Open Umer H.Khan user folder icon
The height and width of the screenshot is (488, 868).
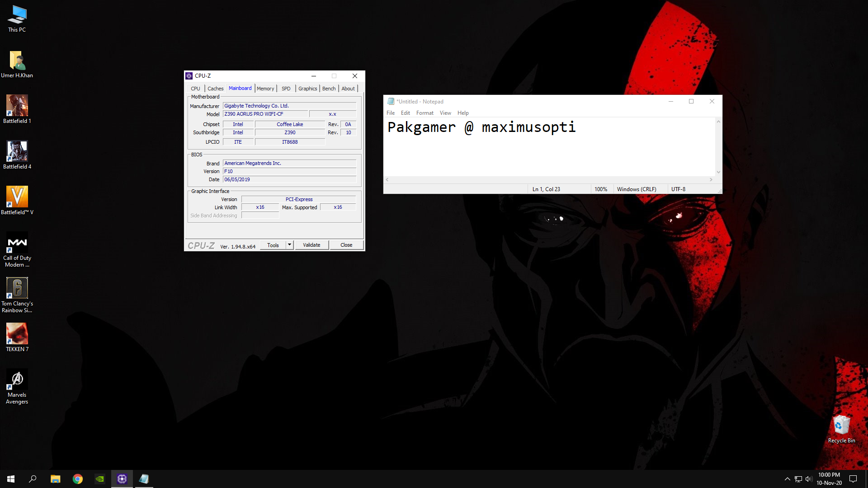click(17, 64)
